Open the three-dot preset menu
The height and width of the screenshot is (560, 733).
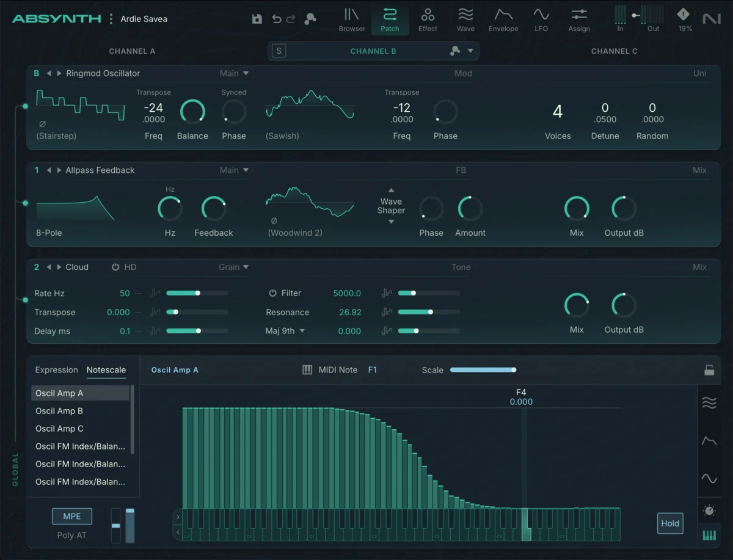coord(111,19)
